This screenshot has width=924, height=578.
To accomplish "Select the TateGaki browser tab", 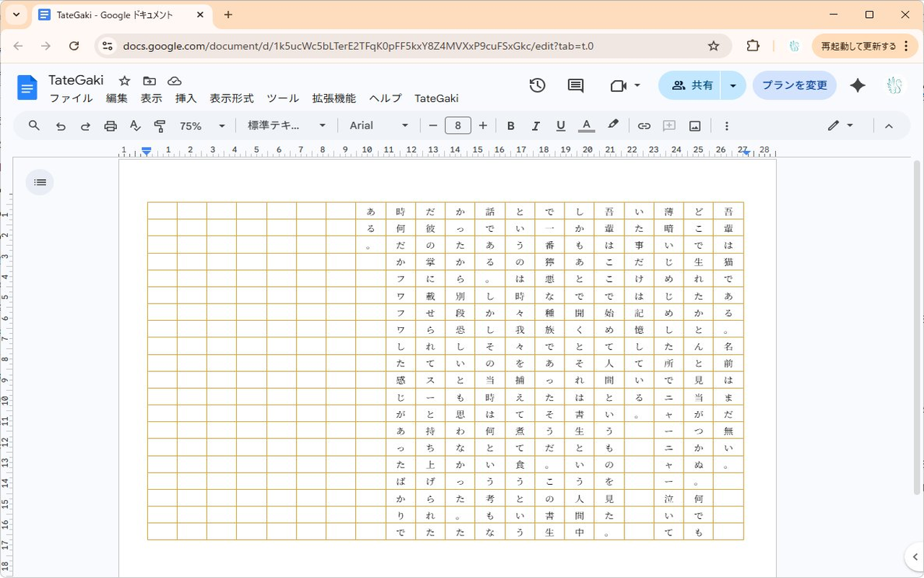I will pos(123,14).
